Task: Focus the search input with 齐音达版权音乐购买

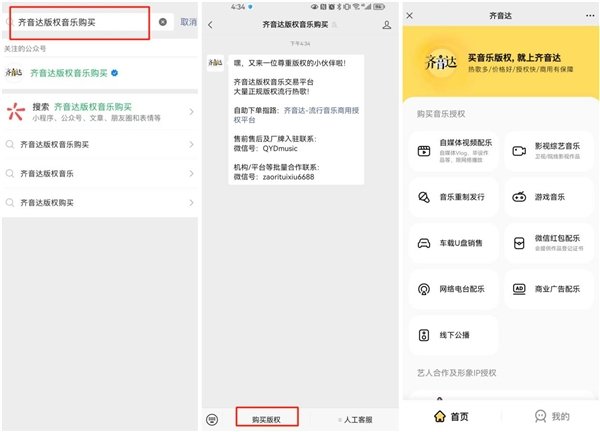Action: [82, 22]
